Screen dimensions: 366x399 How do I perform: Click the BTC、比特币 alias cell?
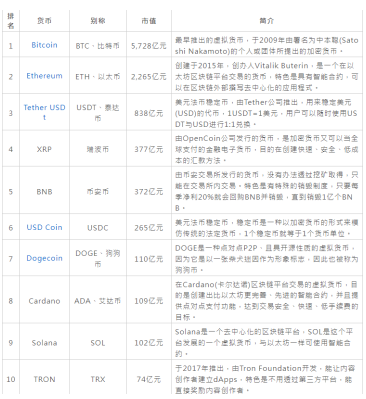coord(98,46)
